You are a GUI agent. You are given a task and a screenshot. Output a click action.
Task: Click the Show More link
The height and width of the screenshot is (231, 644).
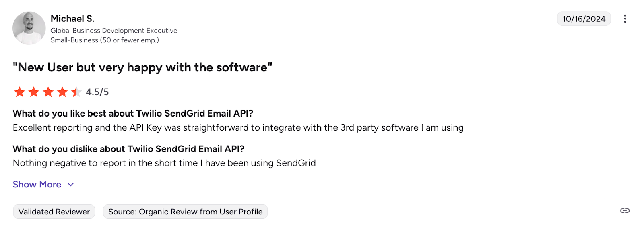pyautogui.click(x=37, y=185)
